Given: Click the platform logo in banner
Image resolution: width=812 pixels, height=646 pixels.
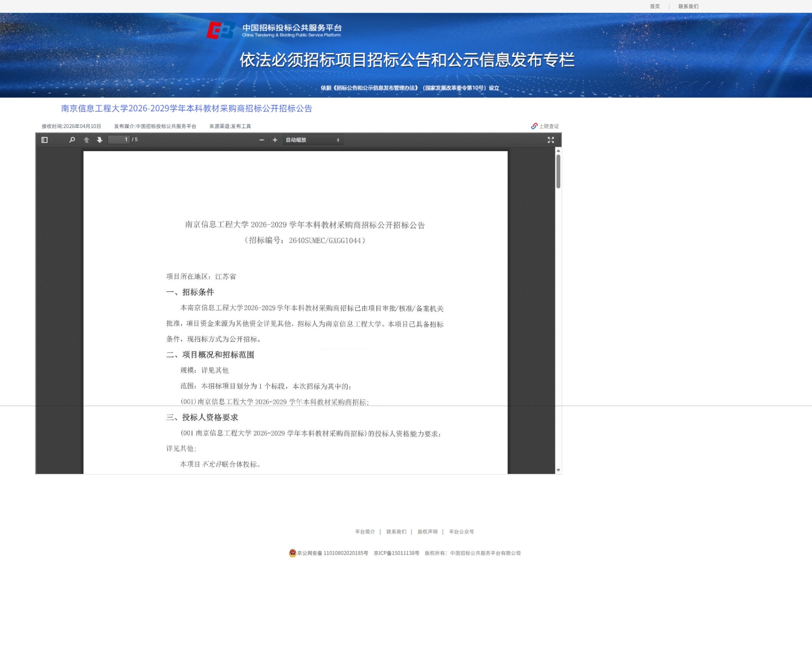Looking at the screenshot, I should point(221,30).
